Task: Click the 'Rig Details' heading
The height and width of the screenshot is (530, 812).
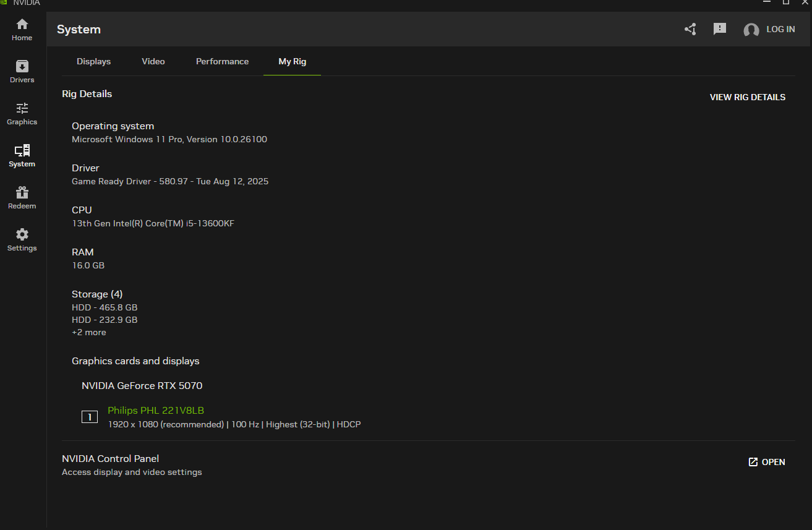Action: pos(87,94)
